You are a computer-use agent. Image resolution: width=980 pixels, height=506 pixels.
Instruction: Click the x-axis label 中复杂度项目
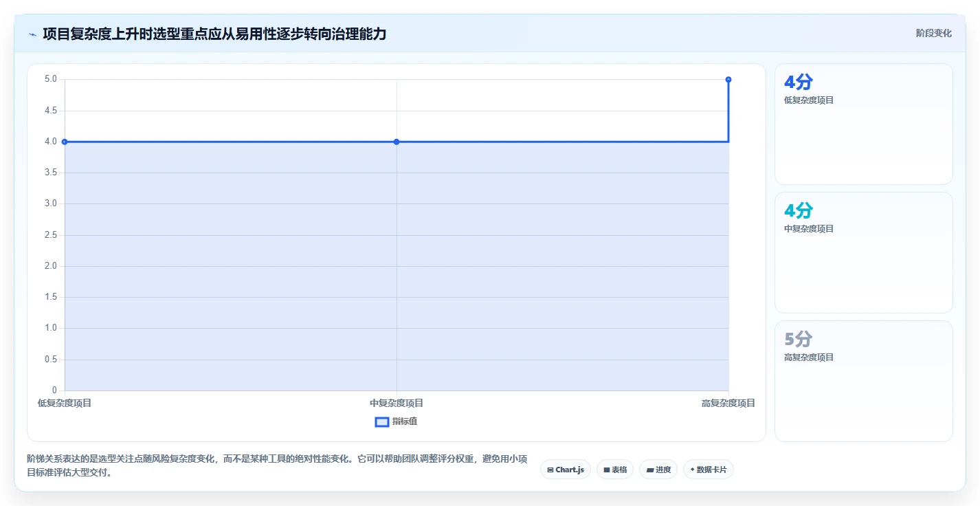(x=397, y=404)
